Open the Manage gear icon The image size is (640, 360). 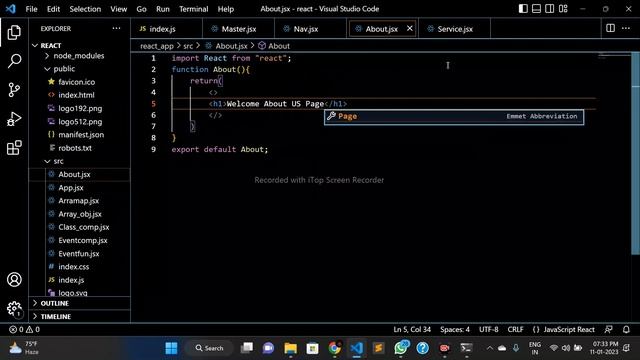click(x=14, y=308)
